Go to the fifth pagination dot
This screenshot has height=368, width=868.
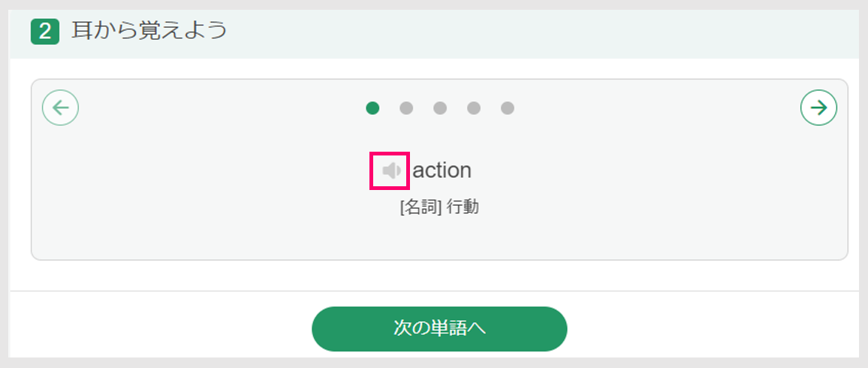[x=508, y=108]
